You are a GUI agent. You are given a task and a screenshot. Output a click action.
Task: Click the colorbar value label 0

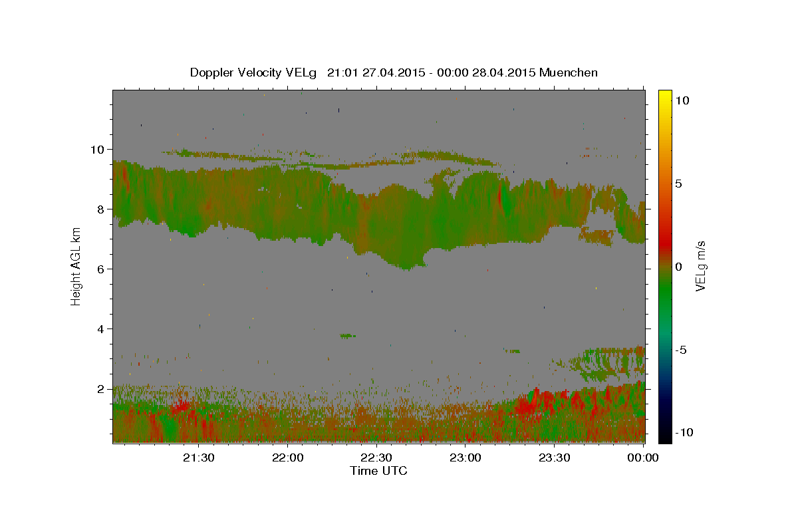tap(680, 266)
